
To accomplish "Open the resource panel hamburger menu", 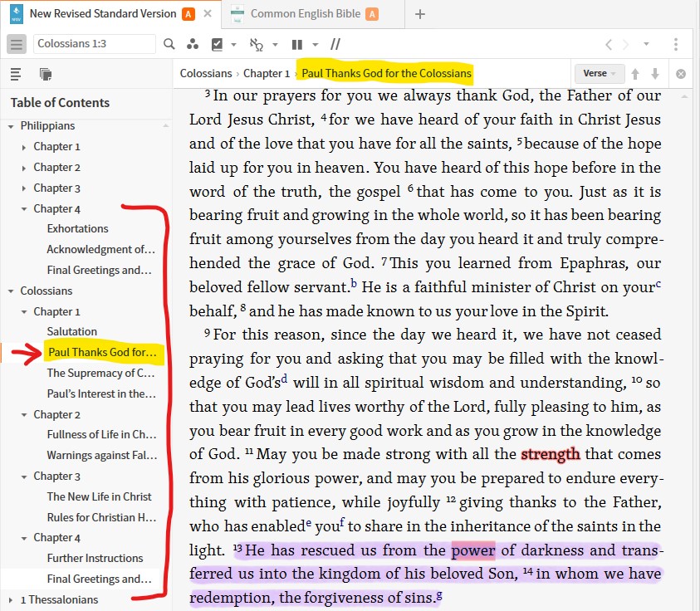I will (17, 45).
